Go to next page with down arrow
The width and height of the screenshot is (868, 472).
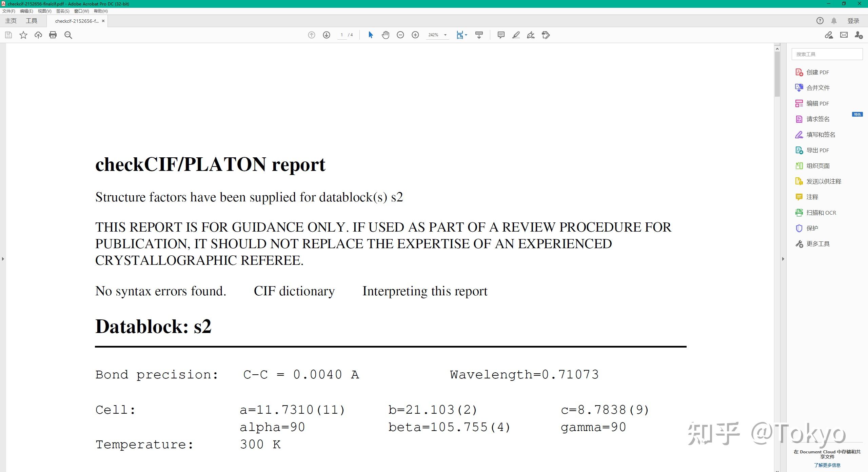pos(327,35)
